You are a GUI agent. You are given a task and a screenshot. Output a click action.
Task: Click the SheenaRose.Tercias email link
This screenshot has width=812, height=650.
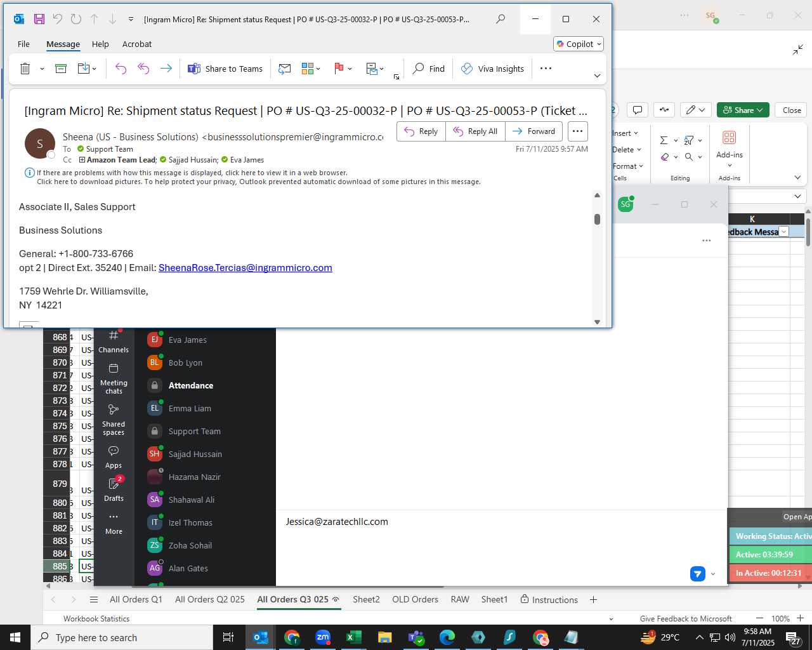[246, 268]
